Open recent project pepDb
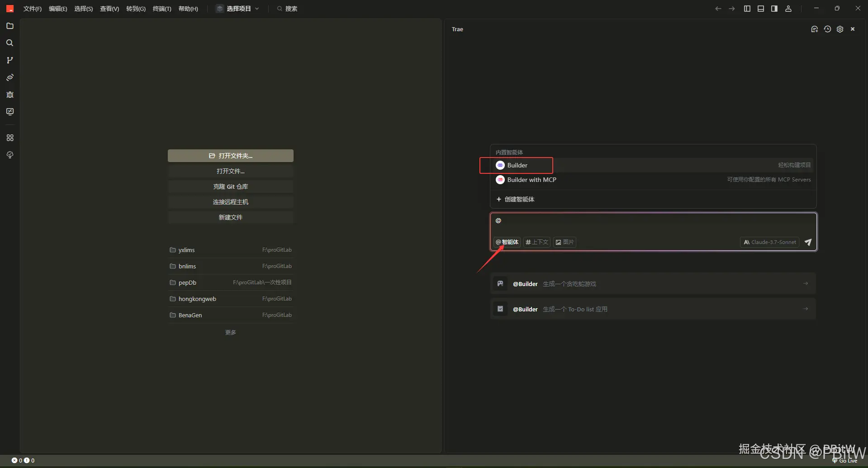 (x=231, y=282)
